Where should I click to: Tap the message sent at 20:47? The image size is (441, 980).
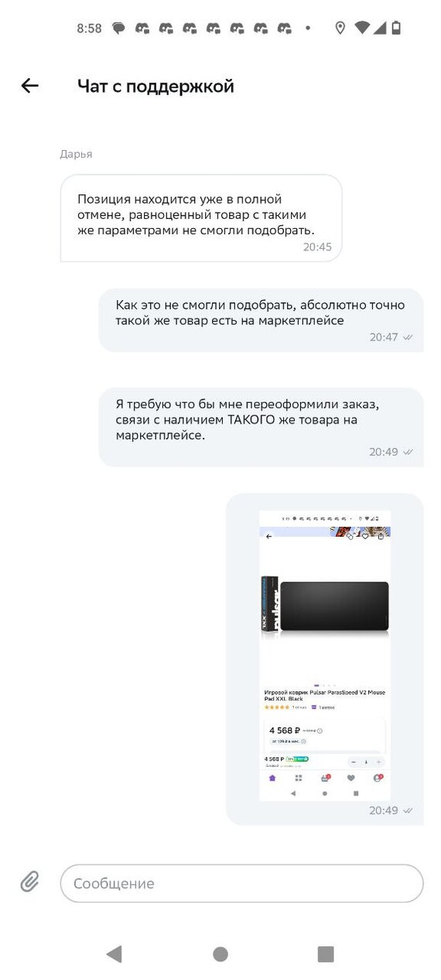pyautogui.click(x=261, y=320)
